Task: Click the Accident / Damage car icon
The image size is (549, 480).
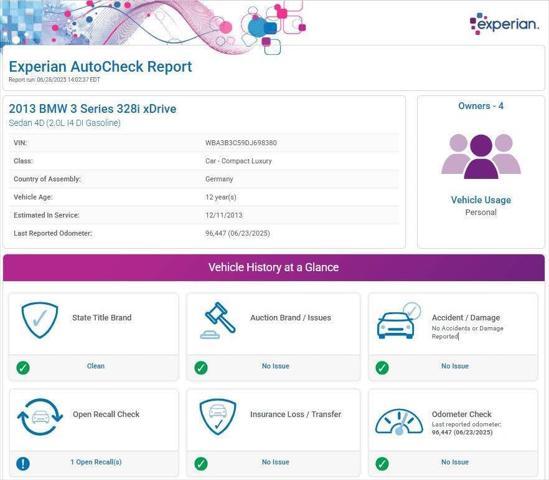Action: pos(399,321)
